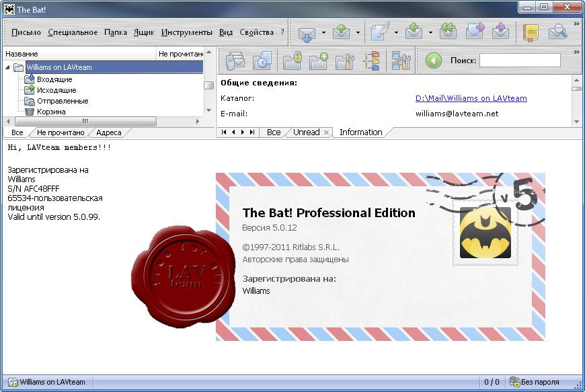Click the Входящие inbox folder icon
The width and height of the screenshot is (585, 392).
[29, 79]
